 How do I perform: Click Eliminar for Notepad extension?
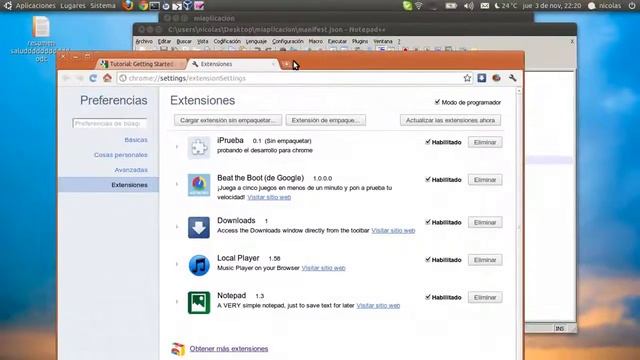click(485, 297)
